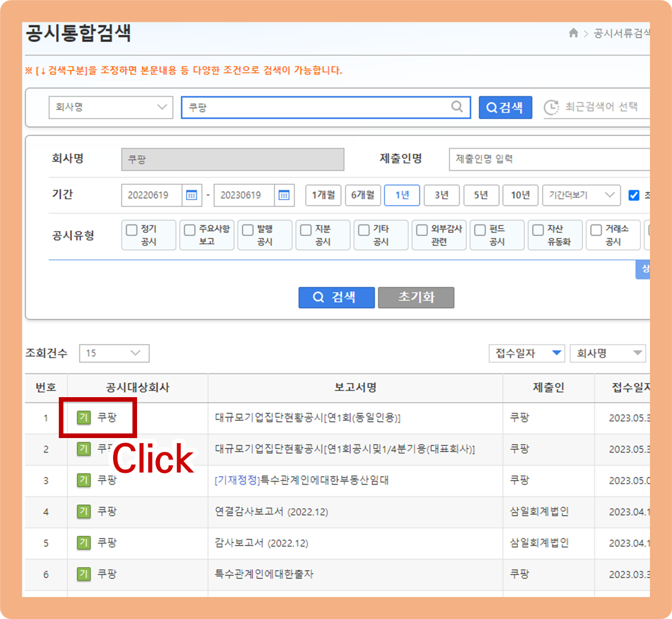Click the 제출인 column header
Image resolution: width=672 pixels, height=619 pixels.
[549, 387]
